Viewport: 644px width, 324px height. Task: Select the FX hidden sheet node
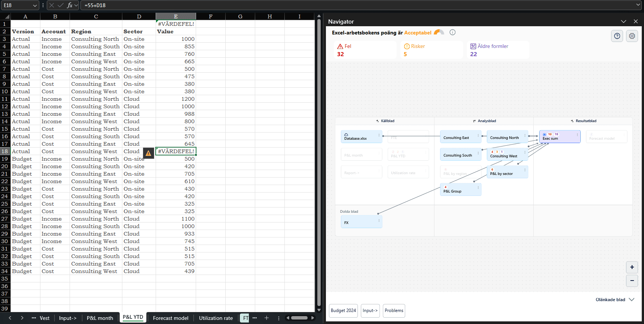tap(361, 222)
